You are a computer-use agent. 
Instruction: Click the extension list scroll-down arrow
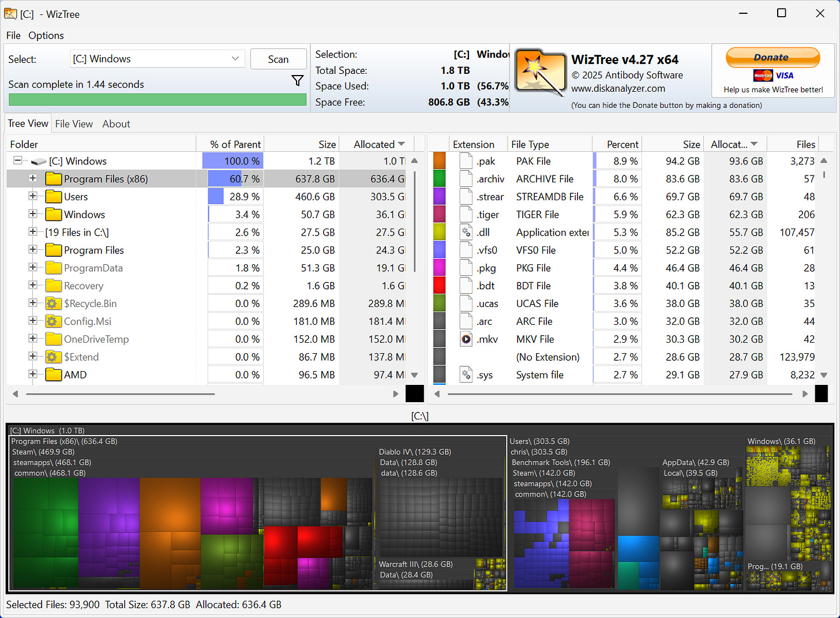pos(824,375)
